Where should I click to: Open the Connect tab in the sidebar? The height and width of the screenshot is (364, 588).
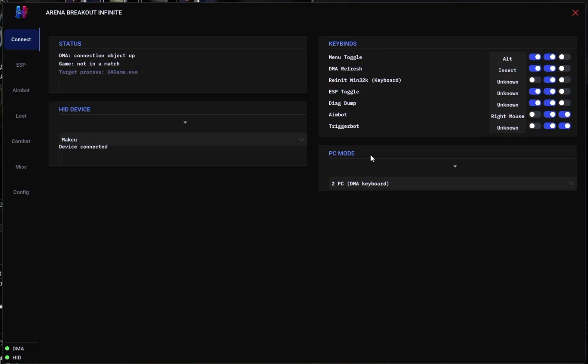[21, 40]
